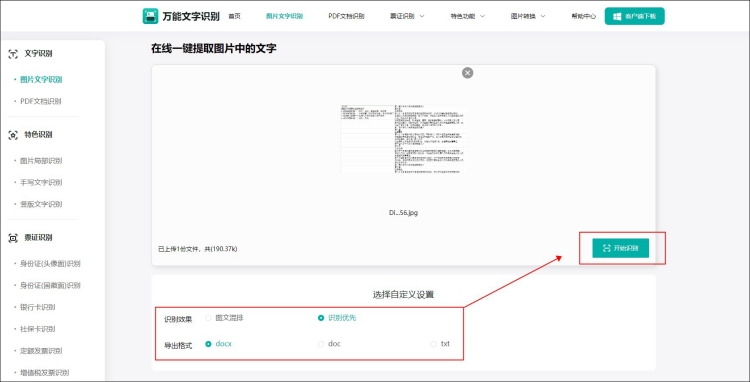
Task: Click the 文字识别 sidebar section icon
Action: coord(13,54)
